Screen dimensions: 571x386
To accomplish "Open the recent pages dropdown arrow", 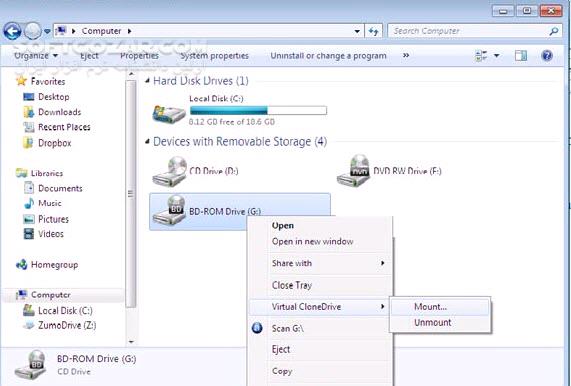I will pos(47,31).
